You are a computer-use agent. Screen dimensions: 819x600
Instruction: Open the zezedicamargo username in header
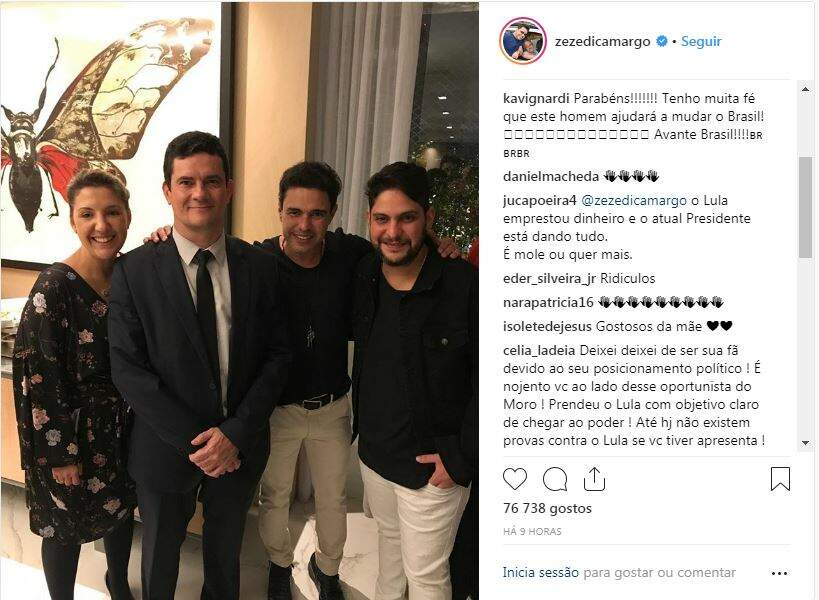click(602, 41)
